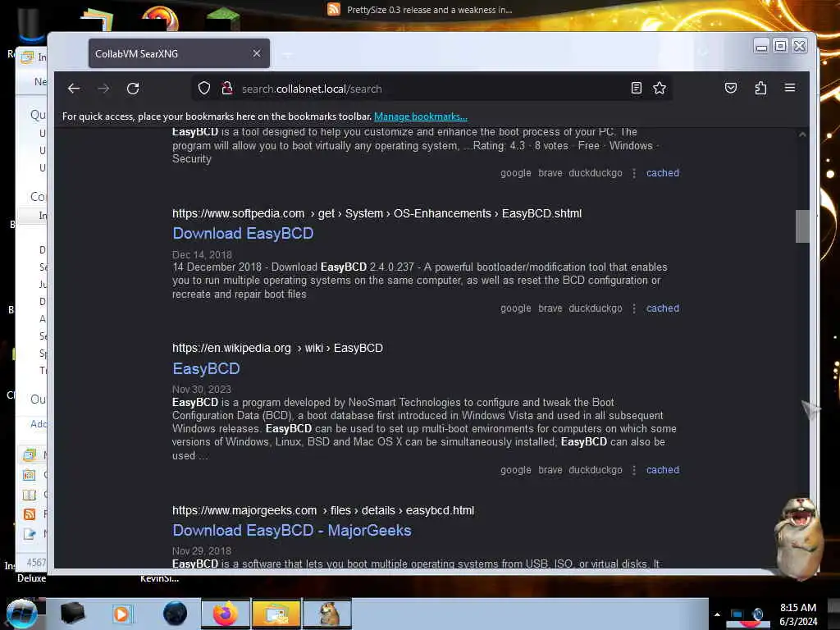Click the 'Nov 30, 2023' result date
Screen dimensions: 840x630
pos(202,389)
